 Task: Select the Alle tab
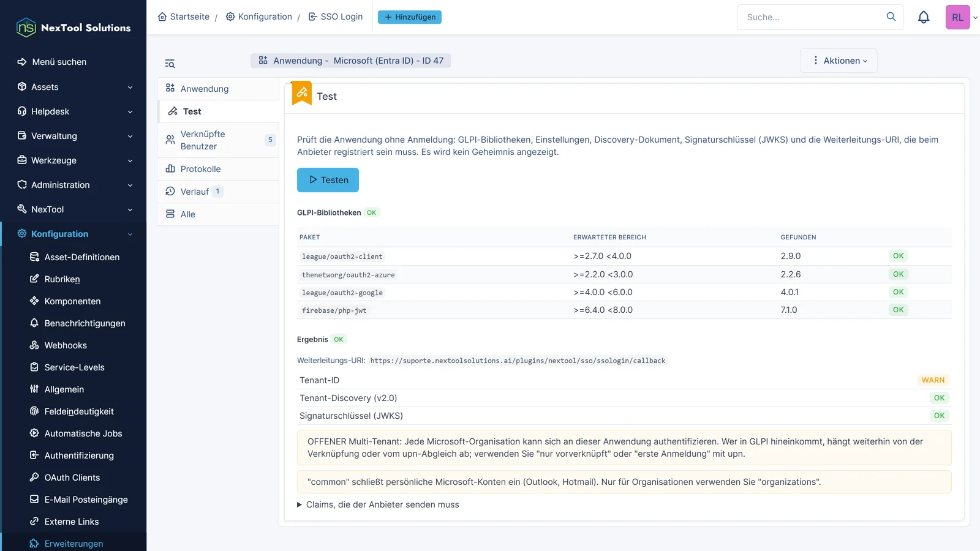point(218,214)
